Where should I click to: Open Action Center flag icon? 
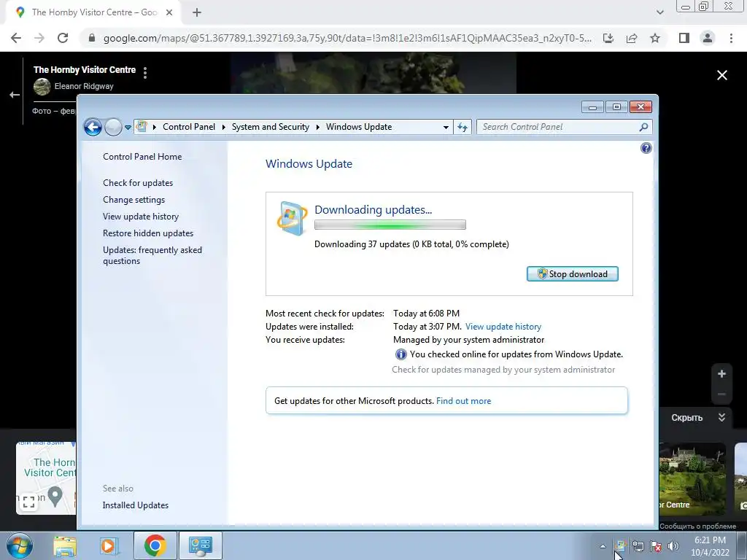point(656,546)
